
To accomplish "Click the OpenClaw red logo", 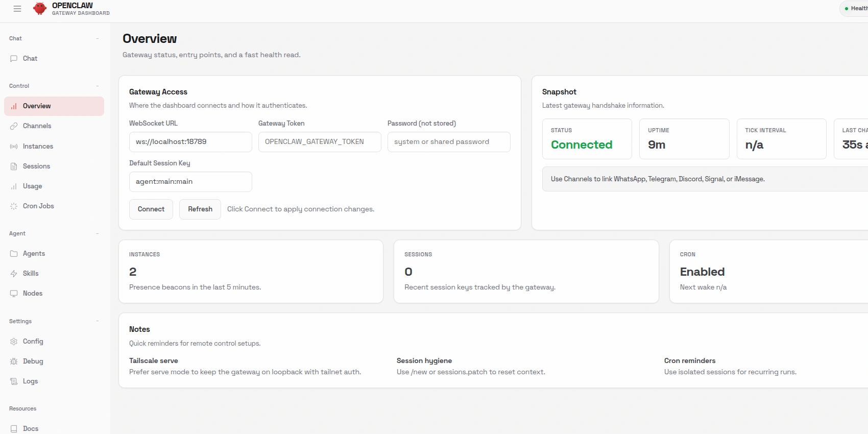I will click(39, 9).
